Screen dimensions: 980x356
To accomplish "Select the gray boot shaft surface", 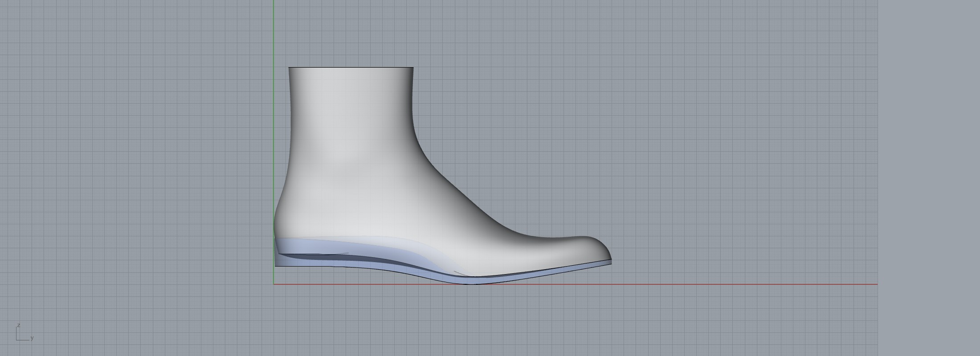I will tap(352, 133).
